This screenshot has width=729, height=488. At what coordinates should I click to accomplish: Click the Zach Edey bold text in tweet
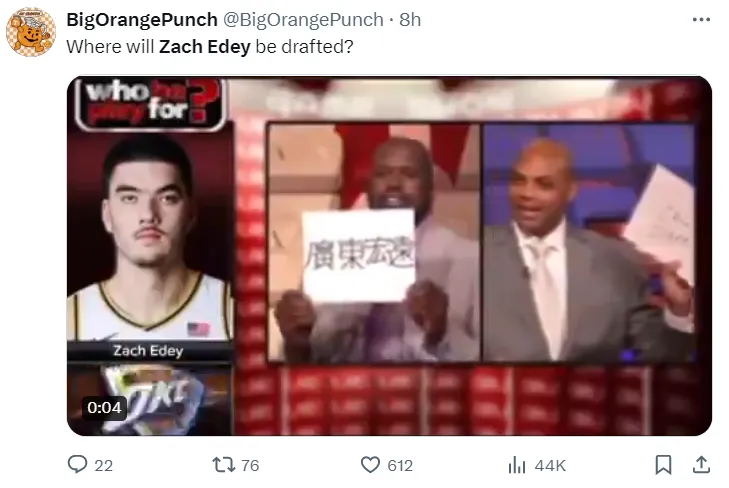click(205, 46)
